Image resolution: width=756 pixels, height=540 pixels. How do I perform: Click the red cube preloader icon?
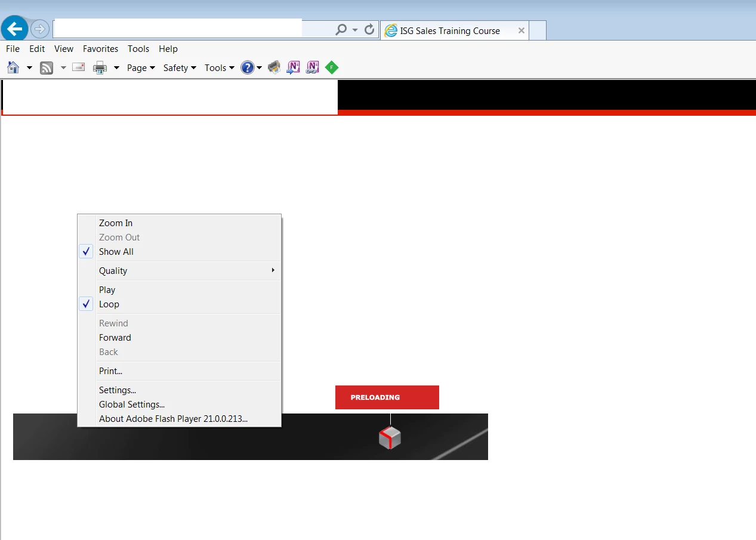click(390, 438)
